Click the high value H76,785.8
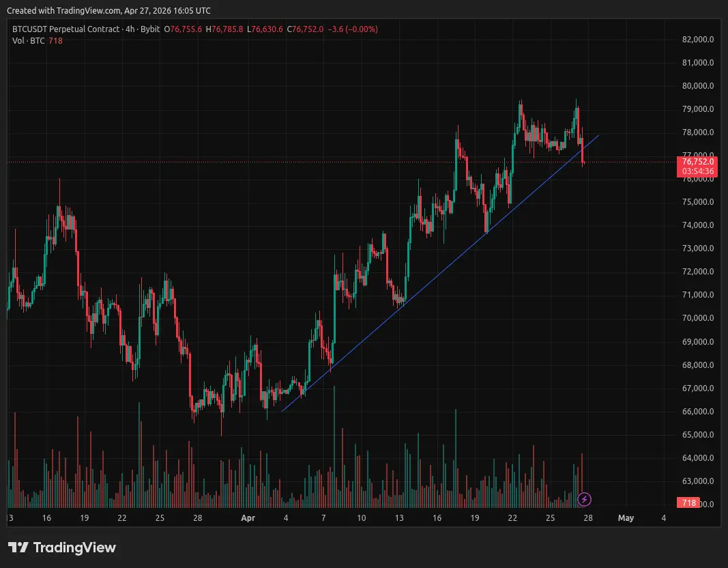Image resolution: width=728 pixels, height=568 pixels. (x=224, y=29)
